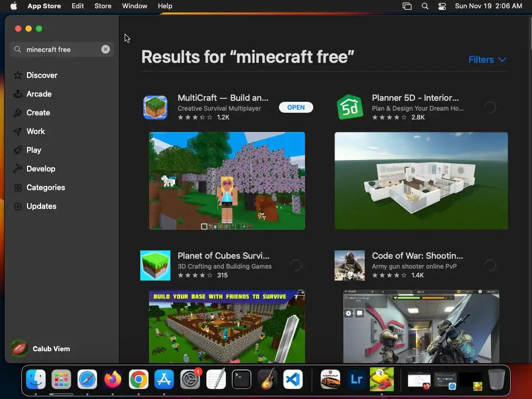532x399 pixels.
Task: Open Control Center in menu bar
Action: pyautogui.click(x=442, y=6)
